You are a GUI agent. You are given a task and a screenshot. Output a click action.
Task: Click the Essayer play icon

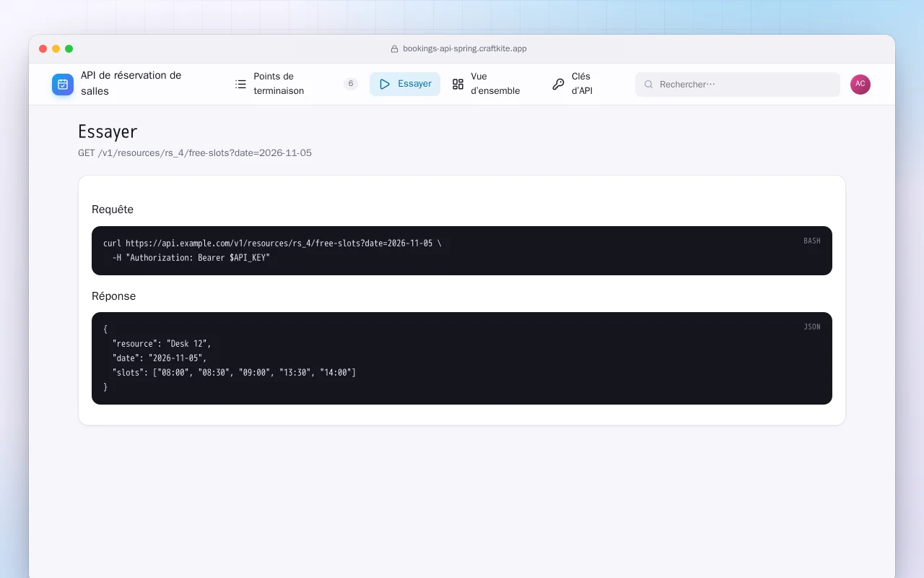(x=385, y=84)
